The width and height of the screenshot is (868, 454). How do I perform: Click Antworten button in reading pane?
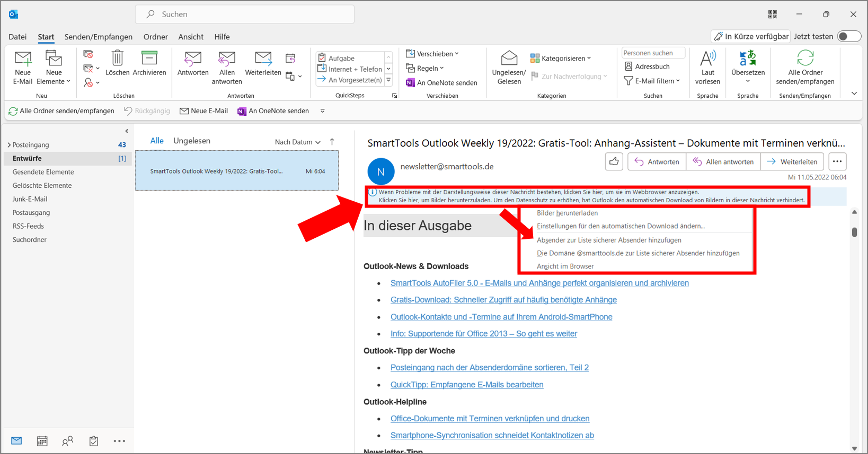coord(657,161)
